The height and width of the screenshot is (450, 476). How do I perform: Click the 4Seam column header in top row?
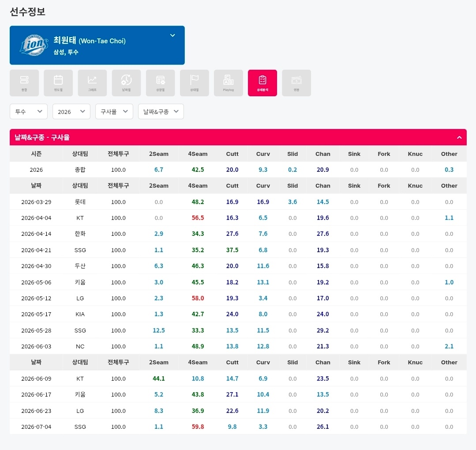pos(198,154)
